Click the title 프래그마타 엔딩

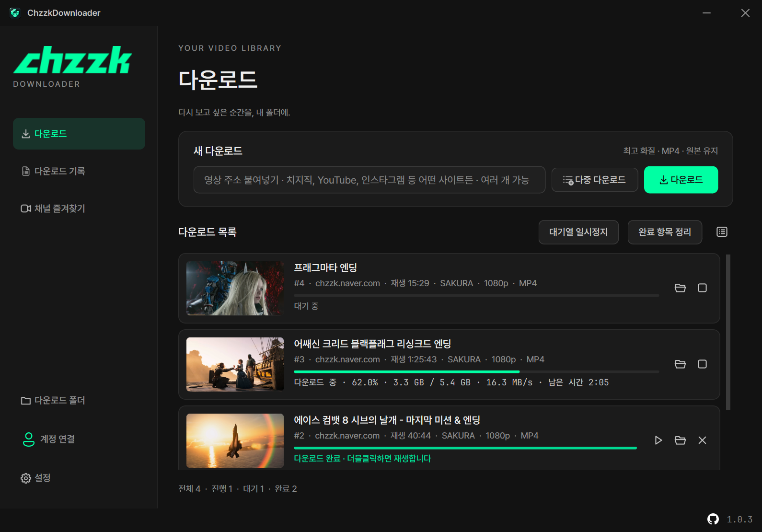[325, 267]
